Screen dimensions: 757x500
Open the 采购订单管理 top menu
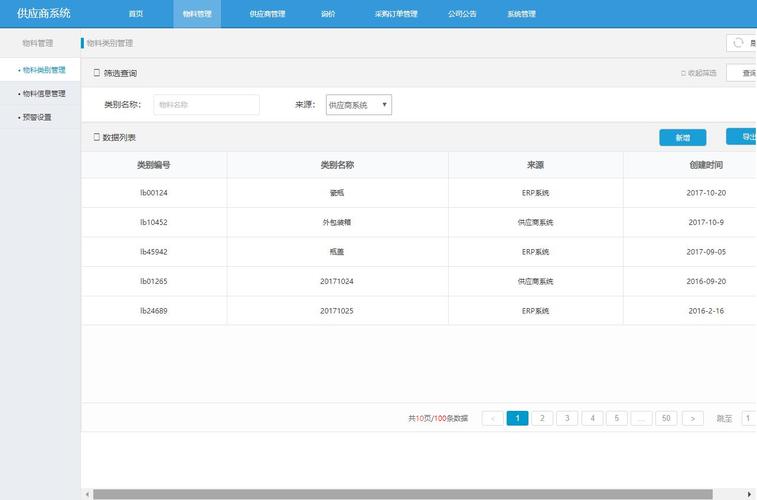pos(396,14)
